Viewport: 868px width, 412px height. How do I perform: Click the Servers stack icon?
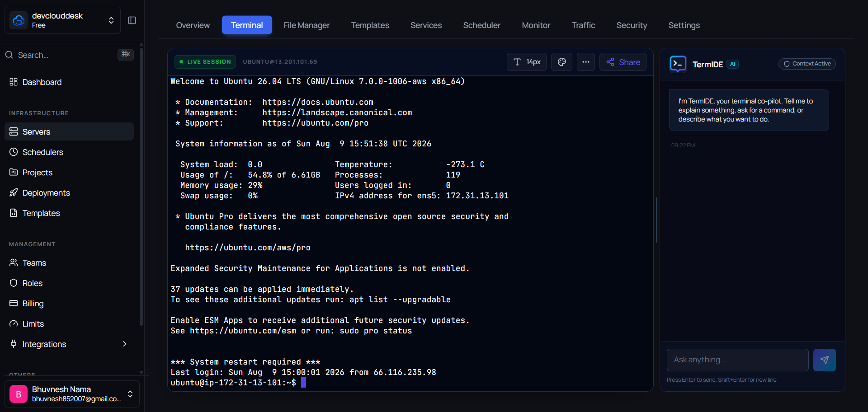click(14, 131)
